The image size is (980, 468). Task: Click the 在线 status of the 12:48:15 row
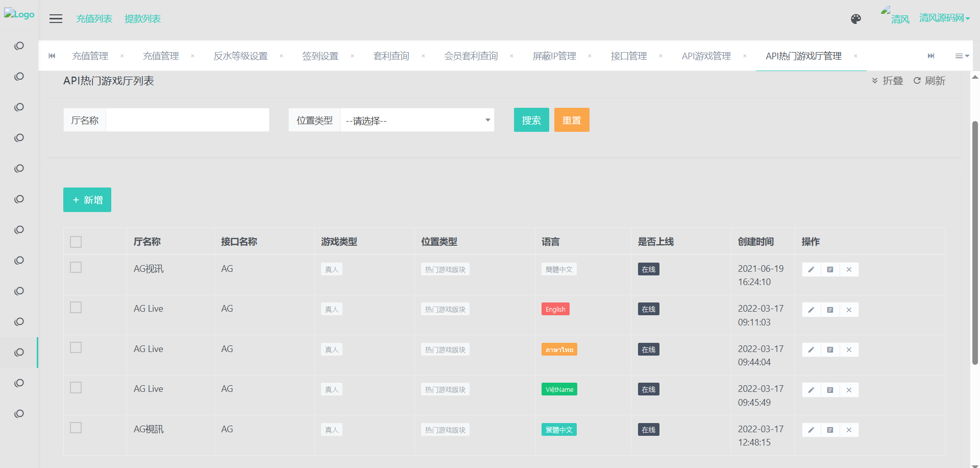(649, 430)
